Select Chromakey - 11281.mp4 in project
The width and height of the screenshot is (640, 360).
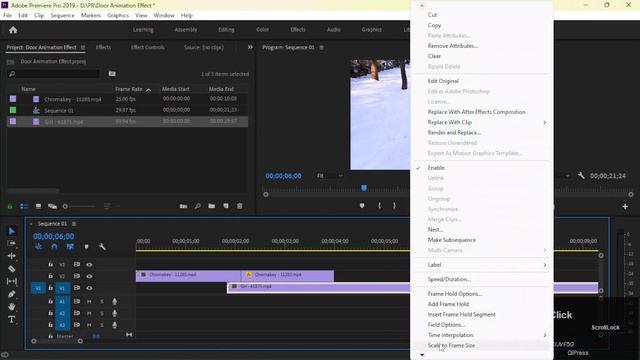(73, 99)
